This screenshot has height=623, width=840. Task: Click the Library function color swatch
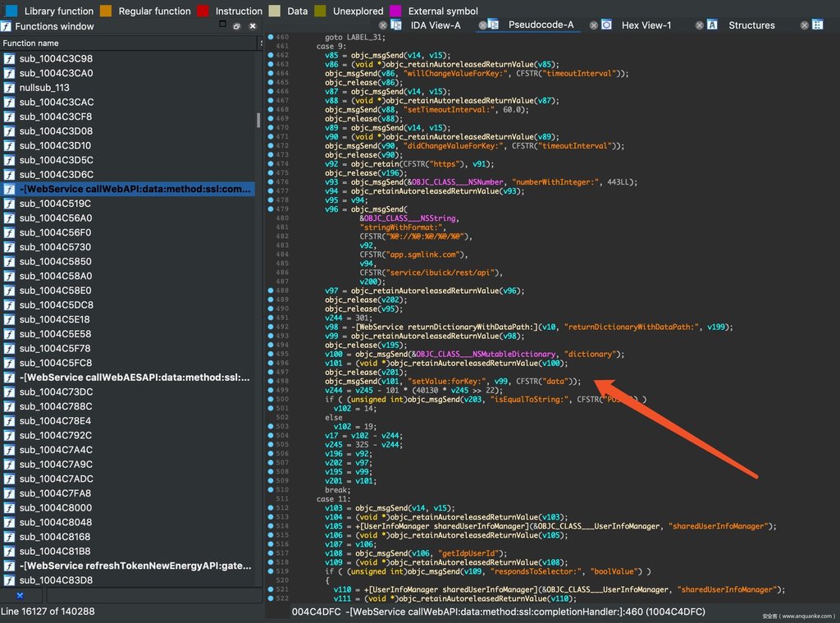tap(11, 11)
